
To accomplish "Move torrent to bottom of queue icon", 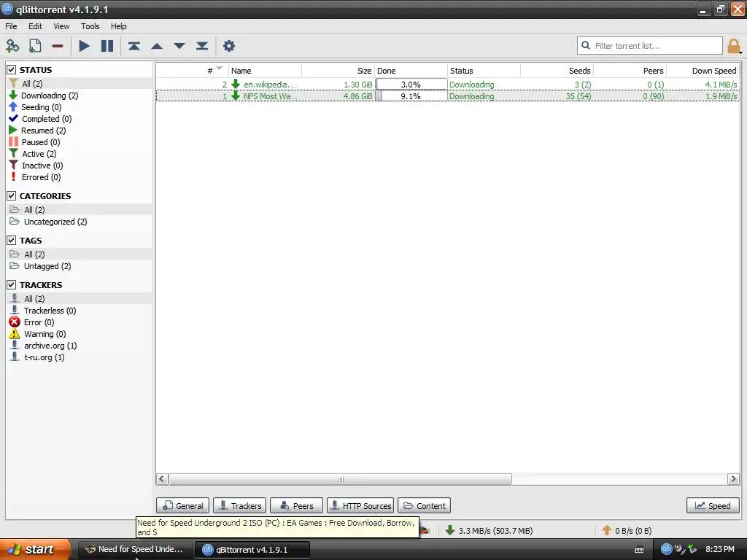I will click(x=202, y=46).
